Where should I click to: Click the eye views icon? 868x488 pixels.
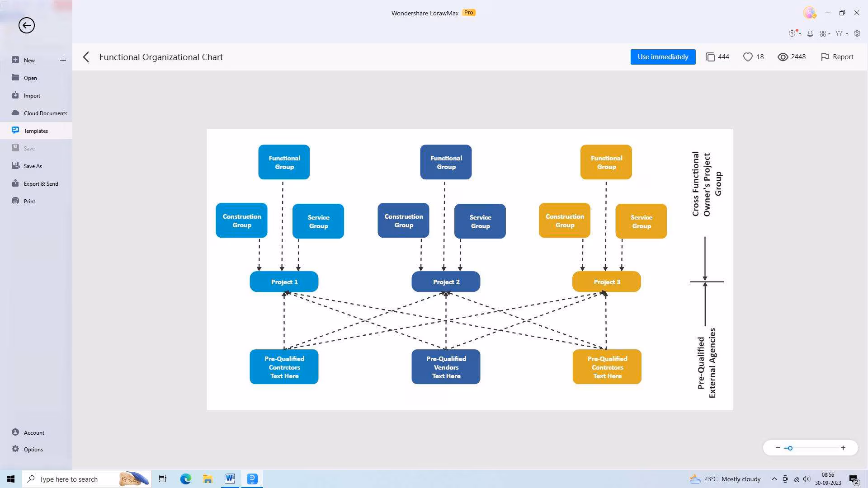[x=783, y=57]
